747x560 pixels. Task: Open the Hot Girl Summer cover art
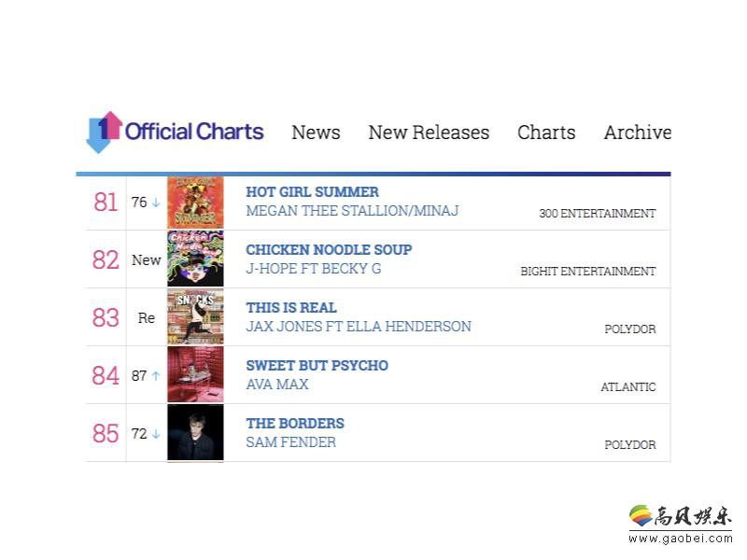pos(195,203)
